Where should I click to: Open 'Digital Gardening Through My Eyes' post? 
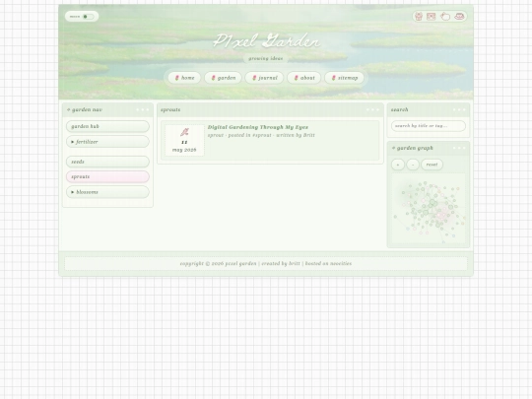258,127
